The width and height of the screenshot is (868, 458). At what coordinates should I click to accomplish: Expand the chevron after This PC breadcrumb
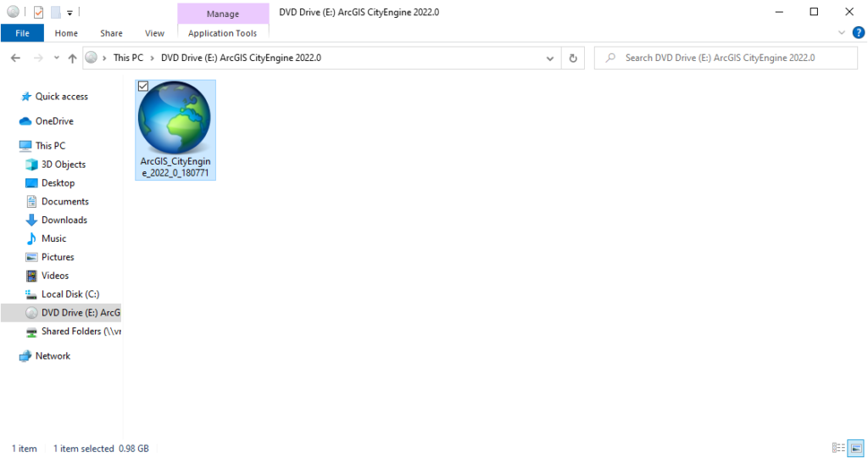[153, 58]
